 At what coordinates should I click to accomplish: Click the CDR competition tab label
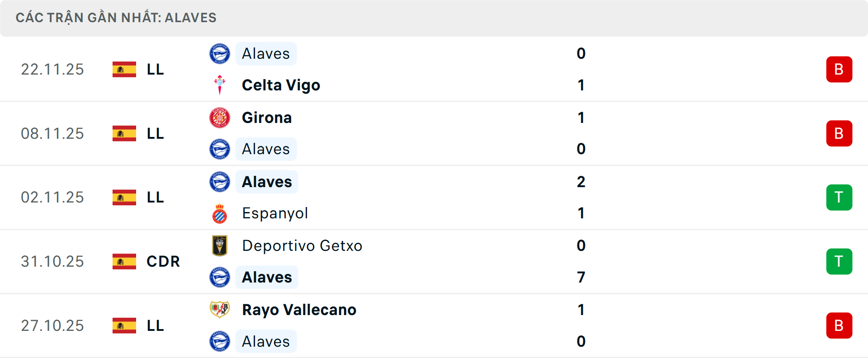click(163, 261)
